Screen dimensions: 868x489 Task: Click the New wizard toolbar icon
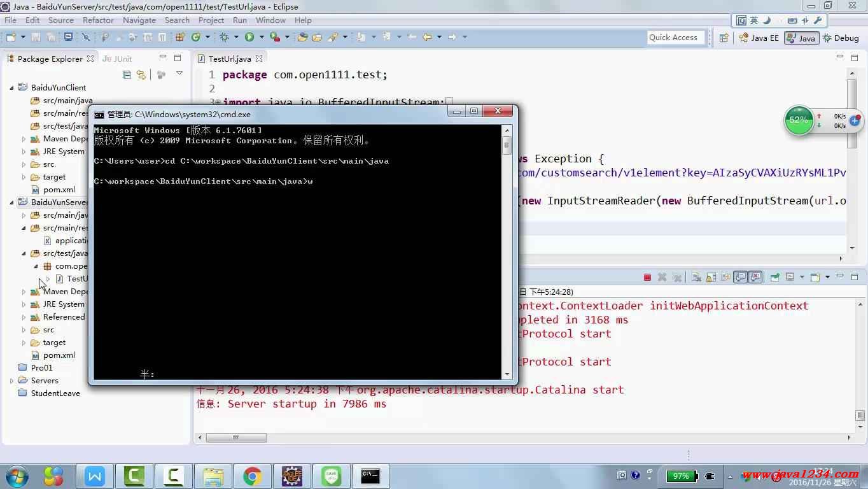pyautogui.click(x=11, y=37)
